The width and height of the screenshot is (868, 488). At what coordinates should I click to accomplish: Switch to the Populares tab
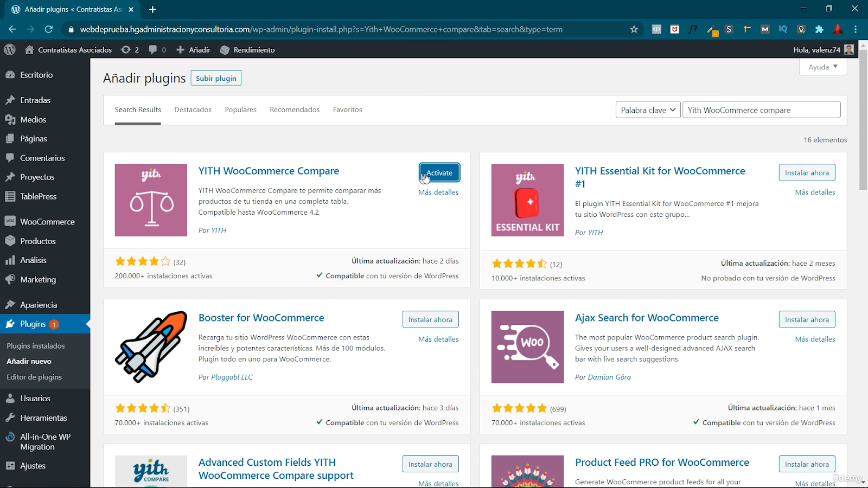240,110
